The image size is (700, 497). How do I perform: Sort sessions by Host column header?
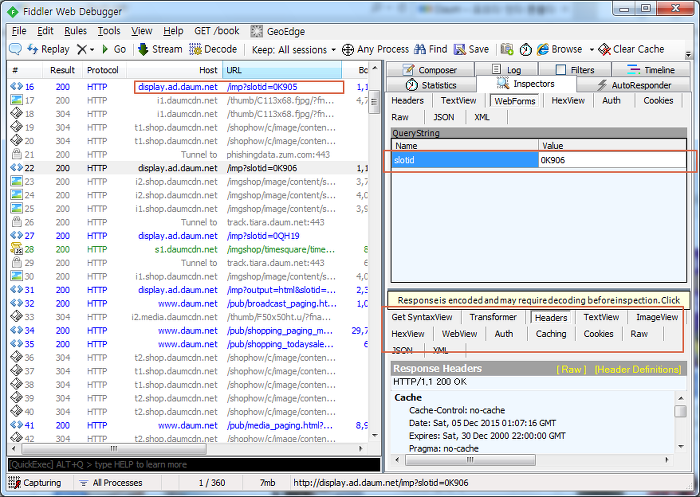tap(175, 70)
